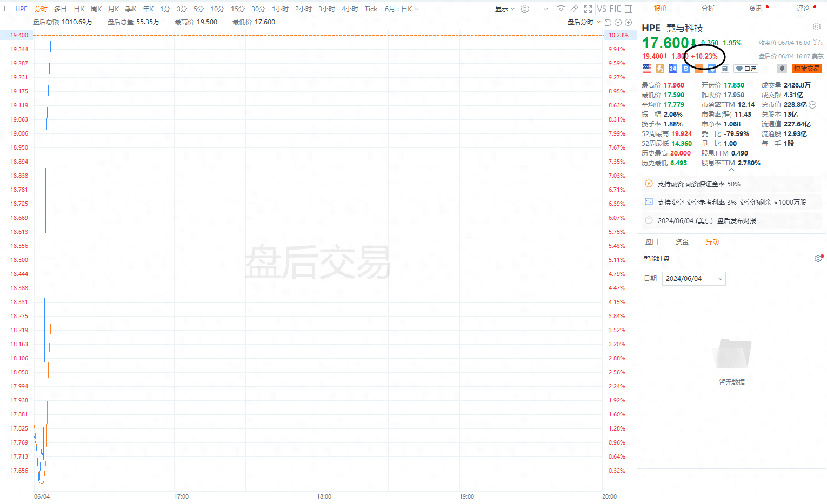Click the earnings info circle icon
Image resolution: width=827 pixels, height=504 pixels.
coord(649,220)
